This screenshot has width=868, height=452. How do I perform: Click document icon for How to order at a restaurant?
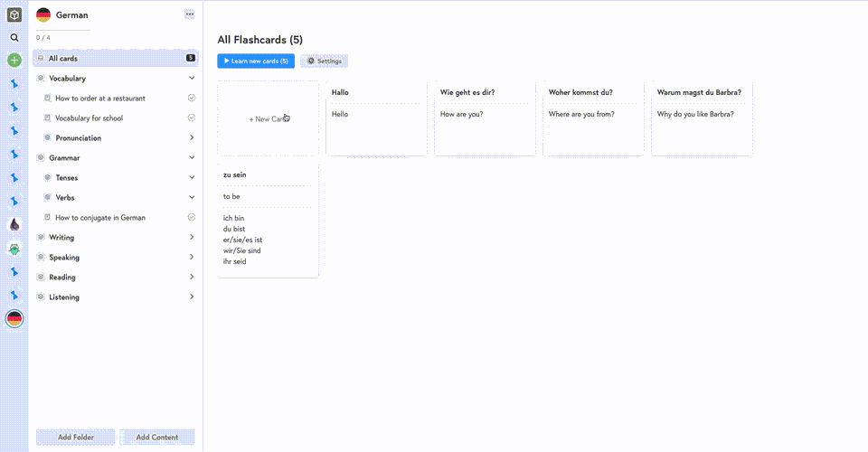[47, 98]
